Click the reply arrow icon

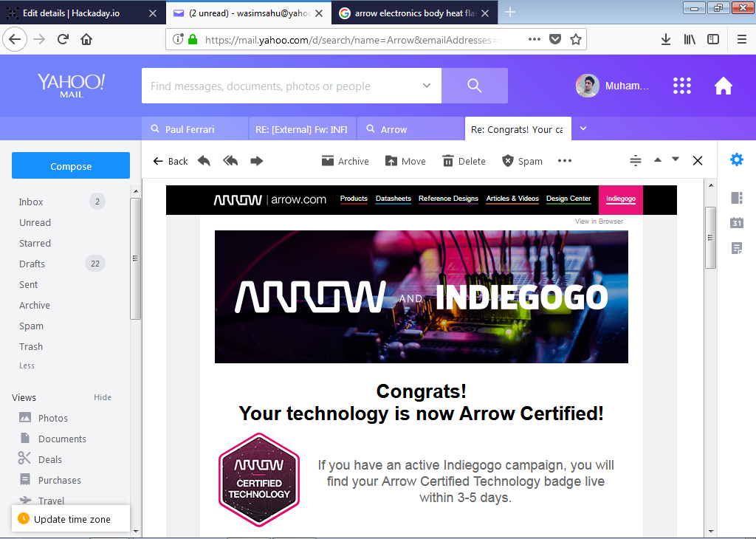click(x=204, y=161)
